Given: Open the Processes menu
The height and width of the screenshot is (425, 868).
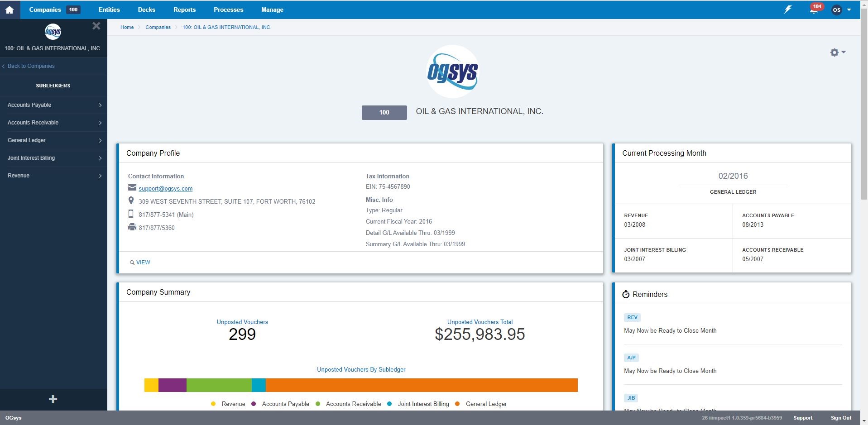Looking at the screenshot, I should (x=228, y=10).
